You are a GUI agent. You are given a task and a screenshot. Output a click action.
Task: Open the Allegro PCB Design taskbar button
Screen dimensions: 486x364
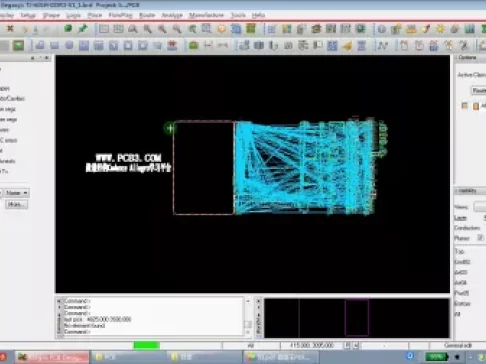(x=52, y=357)
